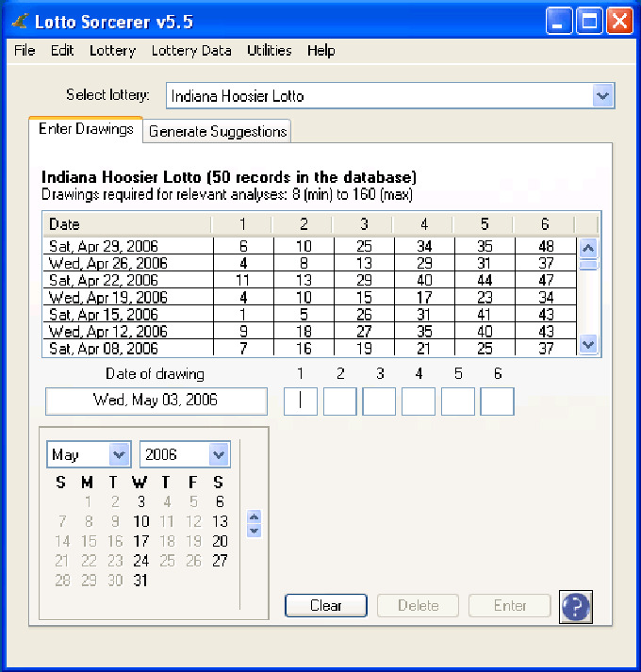Pick May 17 in the calendar

tap(141, 541)
